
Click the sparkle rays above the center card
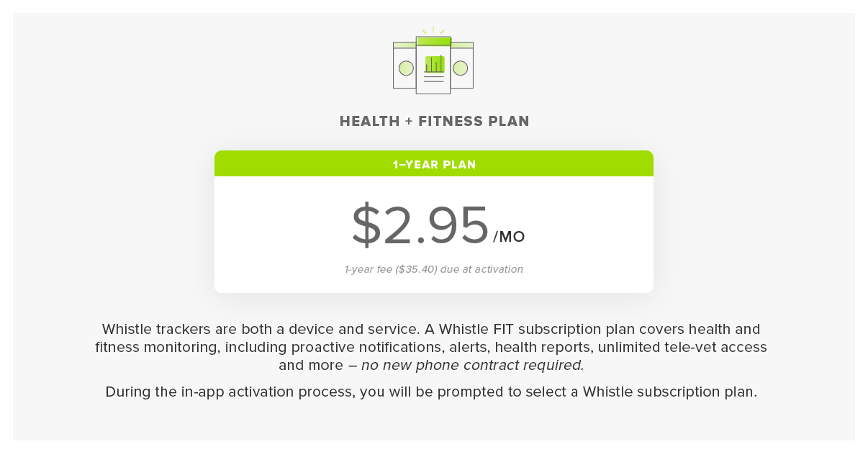pyautogui.click(x=433, y=31)
